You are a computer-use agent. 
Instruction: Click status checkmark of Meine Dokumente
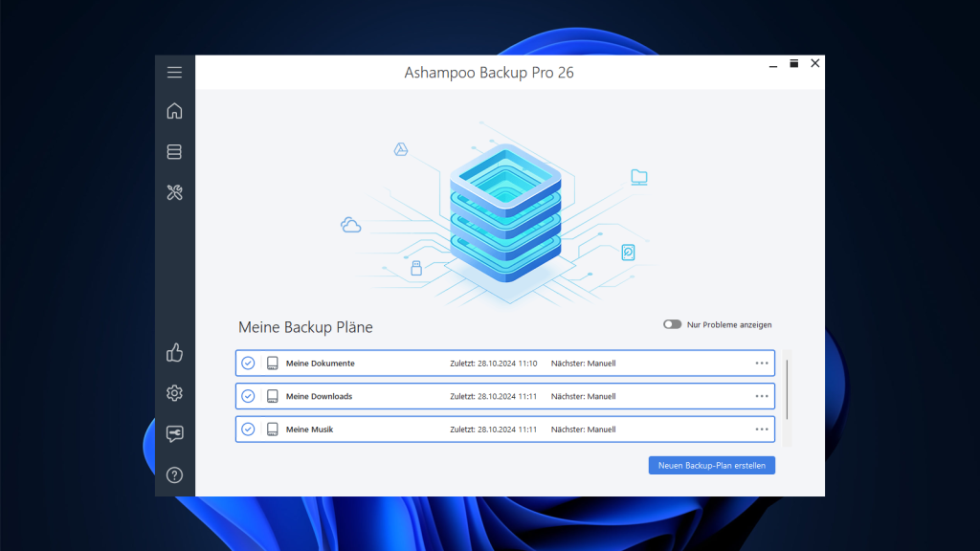pos(248,363)
